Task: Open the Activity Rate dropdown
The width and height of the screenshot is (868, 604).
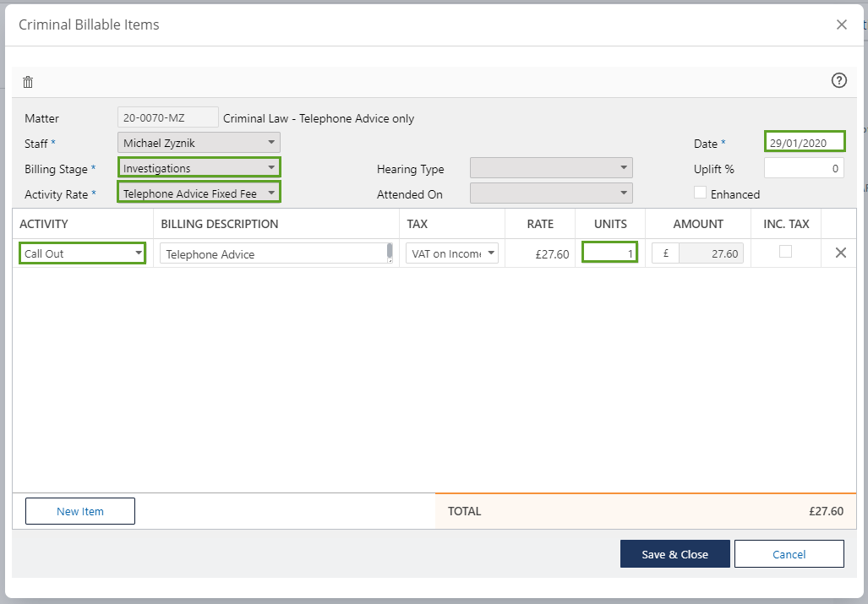Action: (199, 193)
